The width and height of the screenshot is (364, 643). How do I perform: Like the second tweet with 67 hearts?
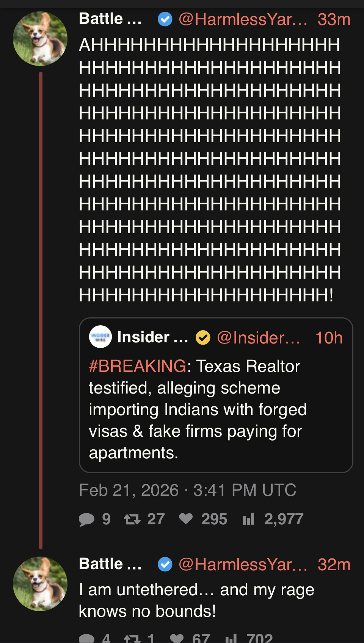(x=177, y=638)
